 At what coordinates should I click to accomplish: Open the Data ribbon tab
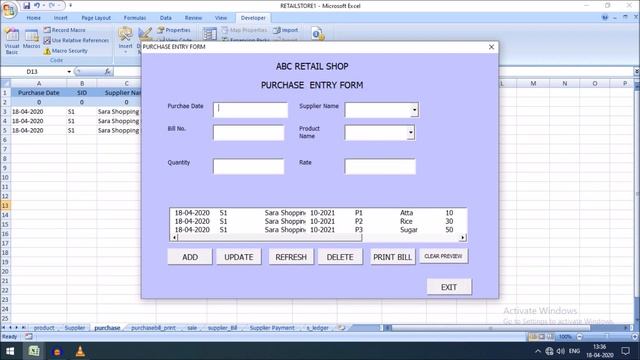click(165, 18)
